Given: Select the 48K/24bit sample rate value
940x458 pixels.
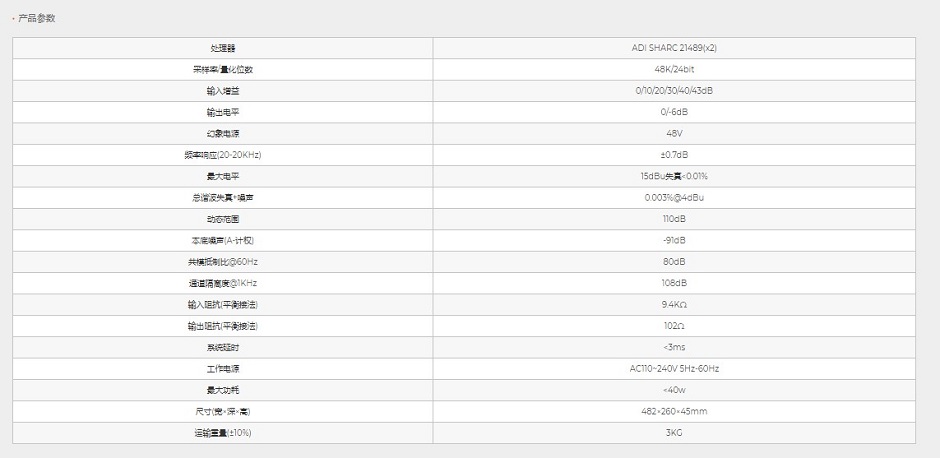Looking at the screenshot, I should (x=674, y=70).
